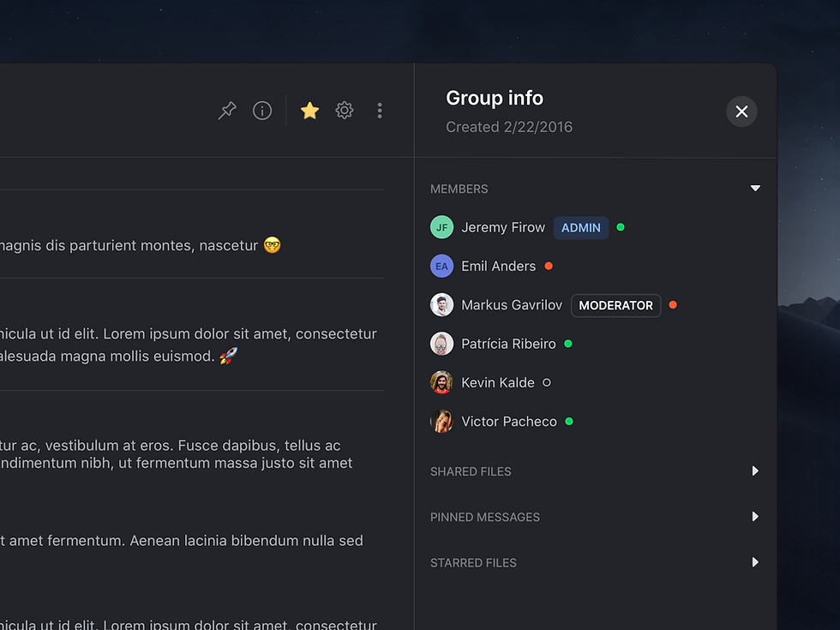
Task: Expand the Starred Files section arrow
Action: click(x=755, y=562)
